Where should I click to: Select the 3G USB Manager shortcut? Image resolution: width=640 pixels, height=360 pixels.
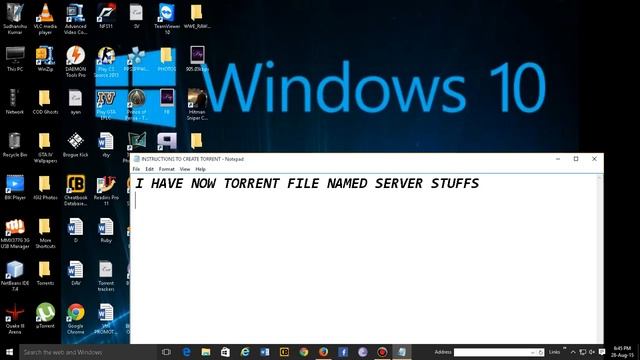(x=15, y=233)
